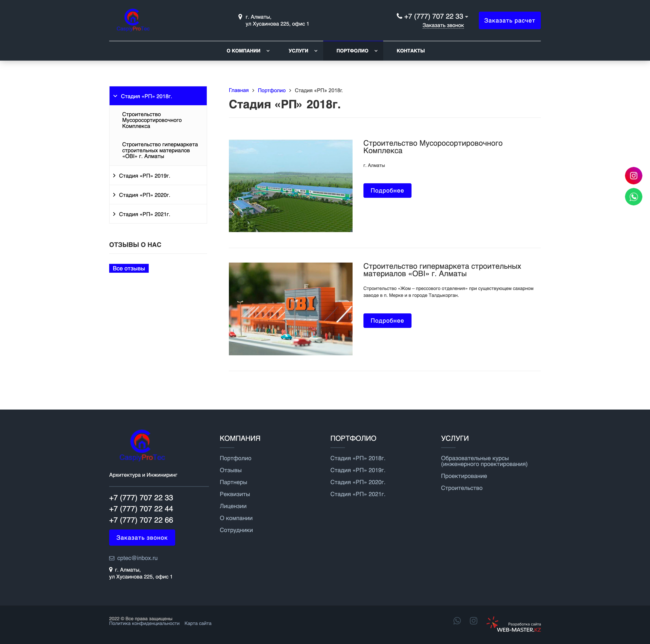Open the УСЛУГИ menu item

298,51
